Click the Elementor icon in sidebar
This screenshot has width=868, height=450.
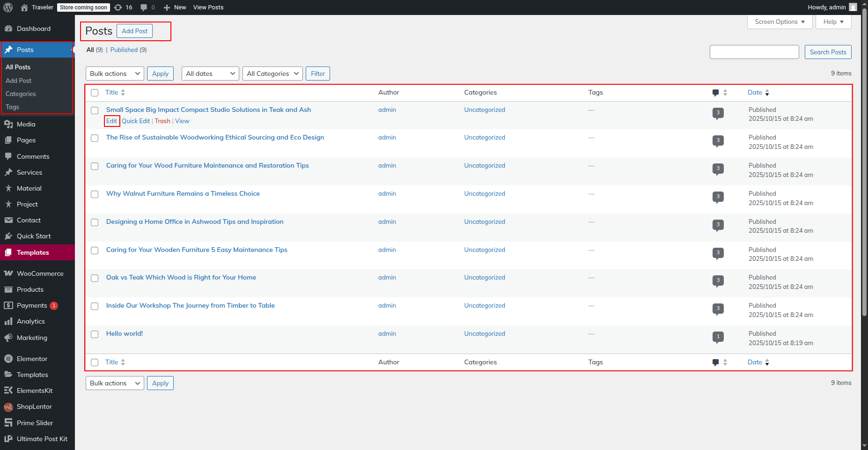point(8,359)
